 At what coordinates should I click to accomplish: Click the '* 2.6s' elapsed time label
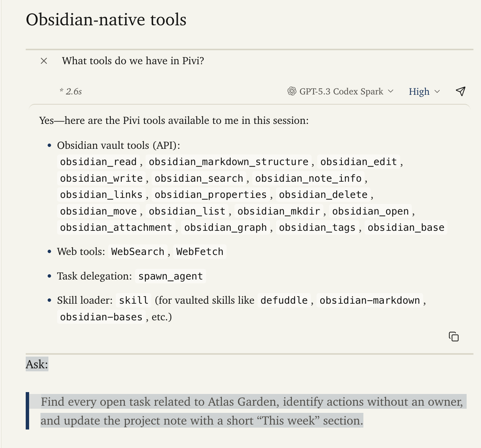click(71, 91)
